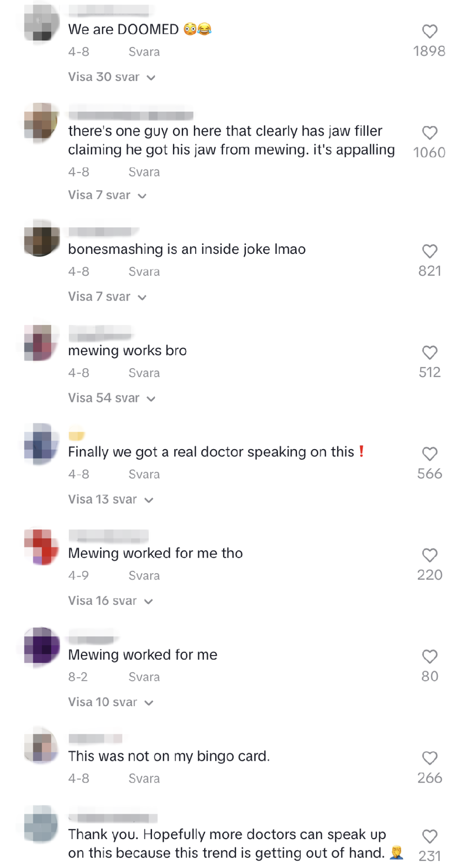465x868 pixels.
Task: Open 'Visa 13 svar' replies
Action: 111,499
